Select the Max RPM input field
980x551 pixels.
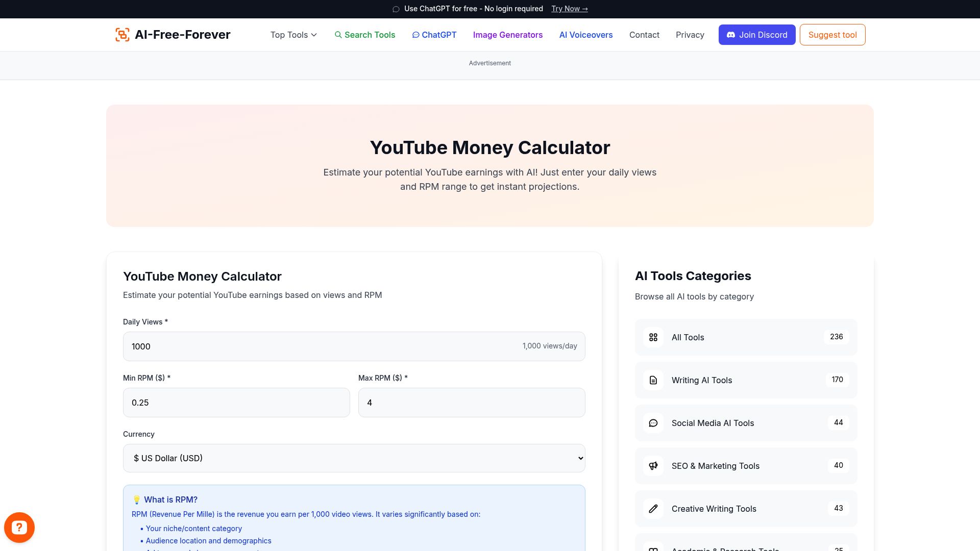[471, 403]
